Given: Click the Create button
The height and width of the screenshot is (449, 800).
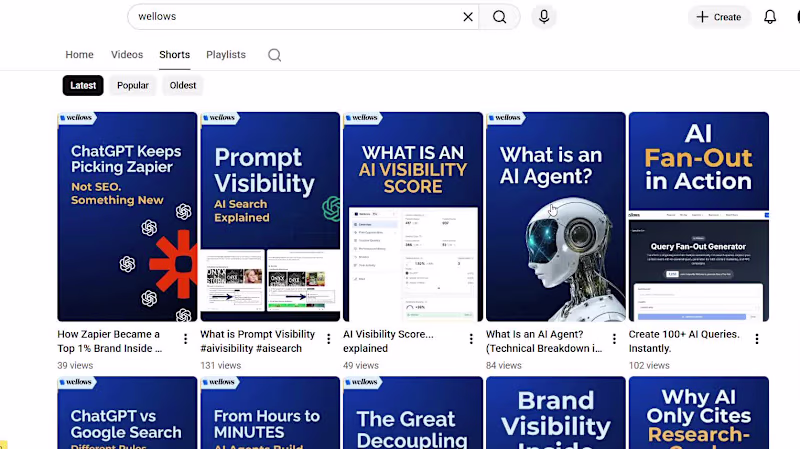Looking at the screenshot, I should [x=719, y=17].
